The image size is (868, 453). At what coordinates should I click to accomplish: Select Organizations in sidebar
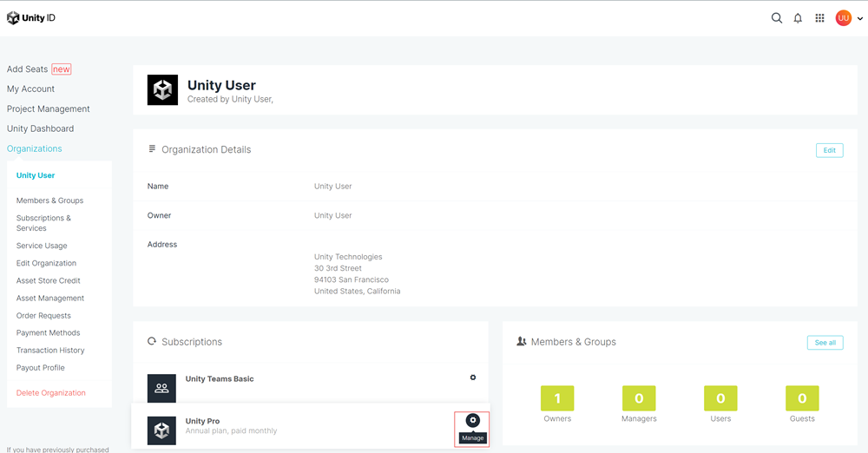(35, 148)
